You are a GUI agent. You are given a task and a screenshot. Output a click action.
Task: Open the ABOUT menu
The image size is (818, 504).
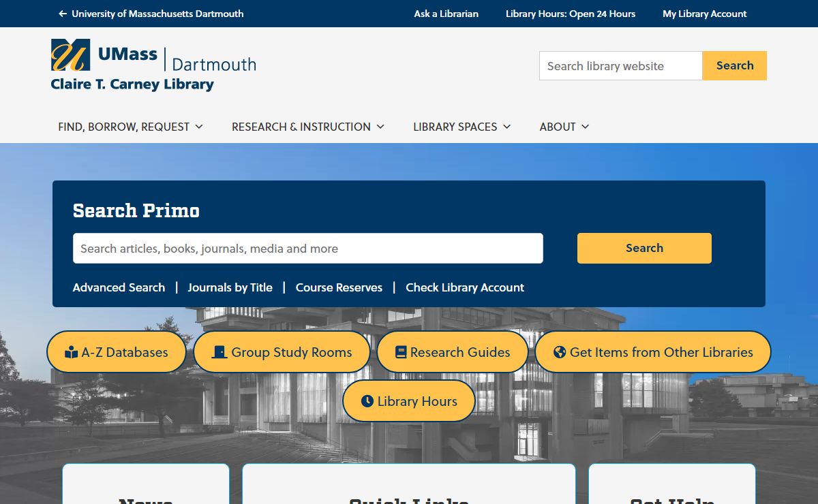coord(564,127)
